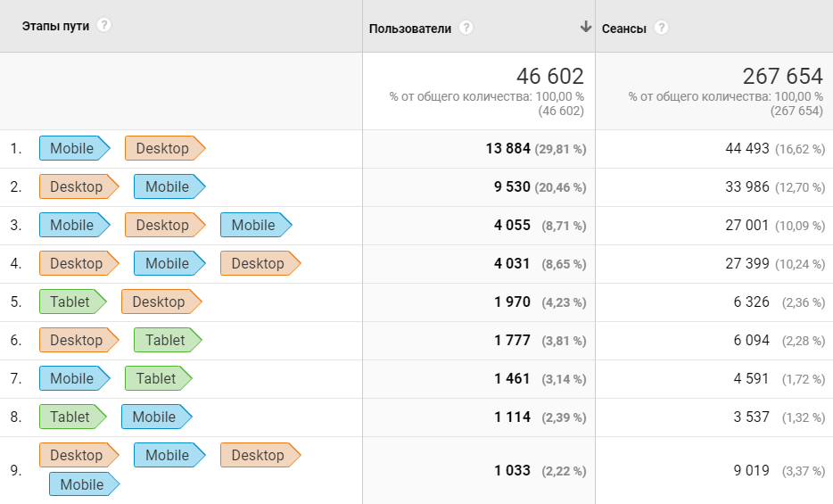Click the Mobile tag in row 1
The image size is (833, 504).
pyautogui.click(x=73, y=148)
